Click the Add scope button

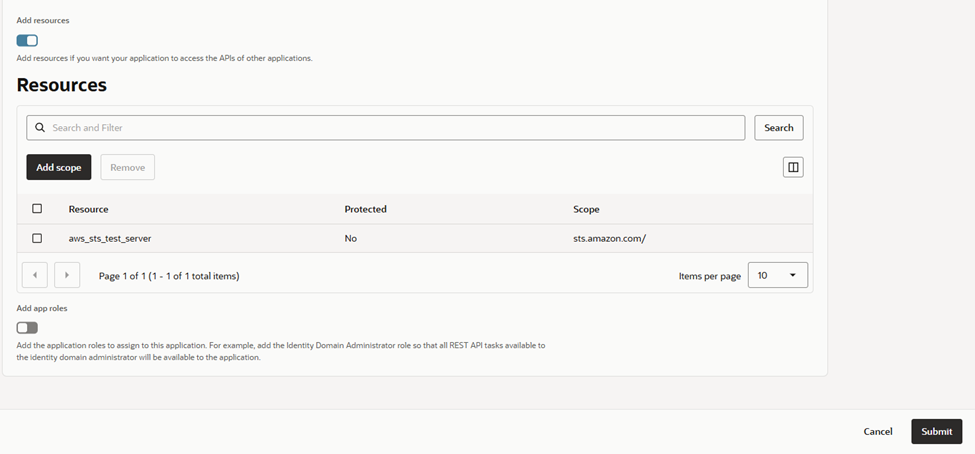59,167
